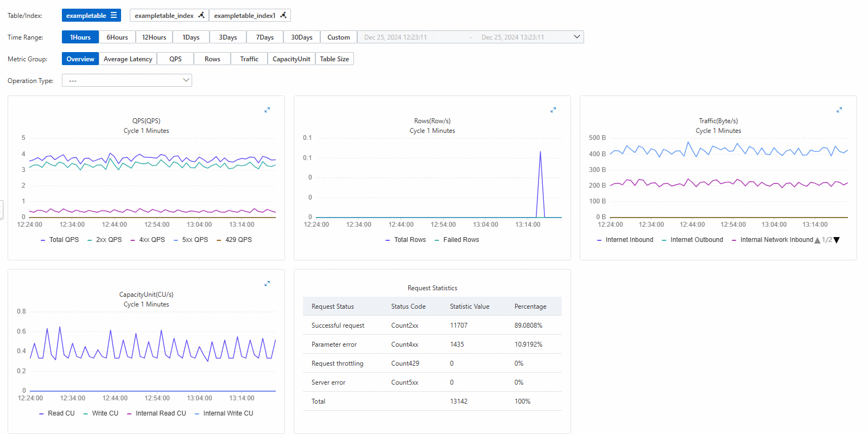Expand the Traffic chart to fullscreen

pos(839,110)
